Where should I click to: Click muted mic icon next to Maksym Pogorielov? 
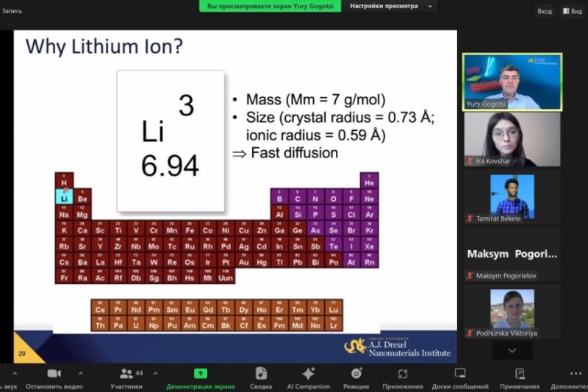point(470,276)
